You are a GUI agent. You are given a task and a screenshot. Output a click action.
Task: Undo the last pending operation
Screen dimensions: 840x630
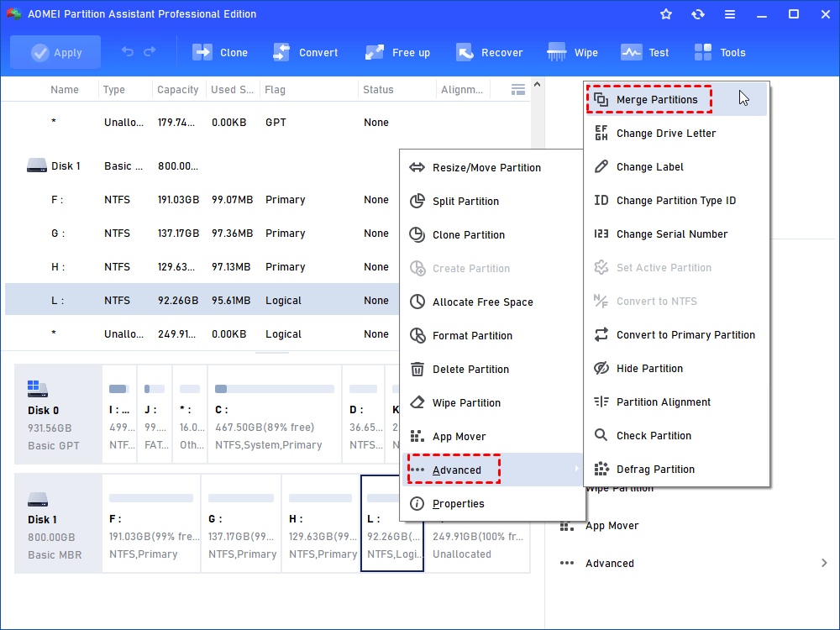point(128,51)
